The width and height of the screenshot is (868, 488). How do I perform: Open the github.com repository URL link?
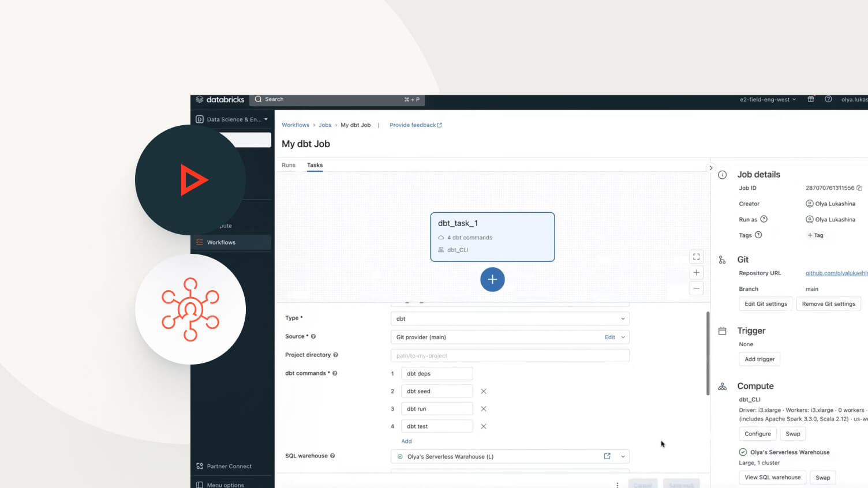coord(836,273)
